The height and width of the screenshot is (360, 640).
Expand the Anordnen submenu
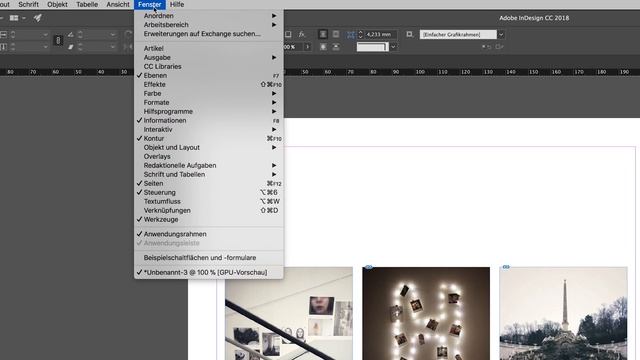pyautogui.click(x=209, y=16)
